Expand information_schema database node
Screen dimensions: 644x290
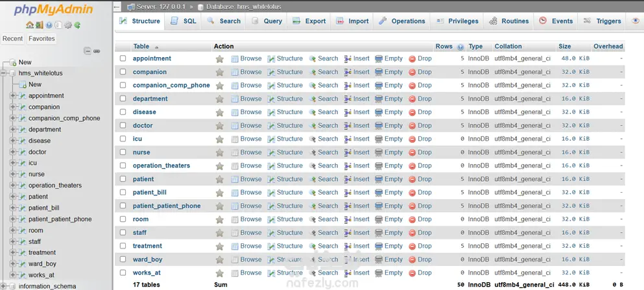pos(3,286)
